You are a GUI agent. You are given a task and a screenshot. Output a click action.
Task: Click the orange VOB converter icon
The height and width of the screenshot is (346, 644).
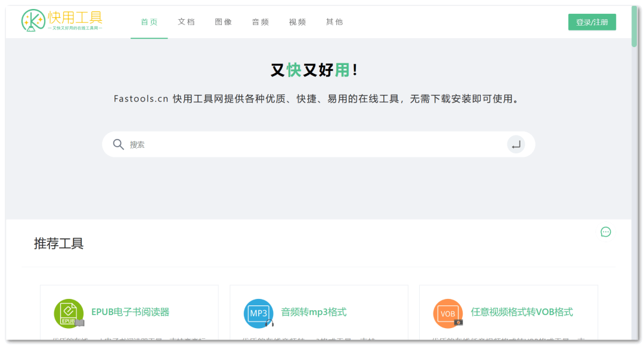[447, 313]
